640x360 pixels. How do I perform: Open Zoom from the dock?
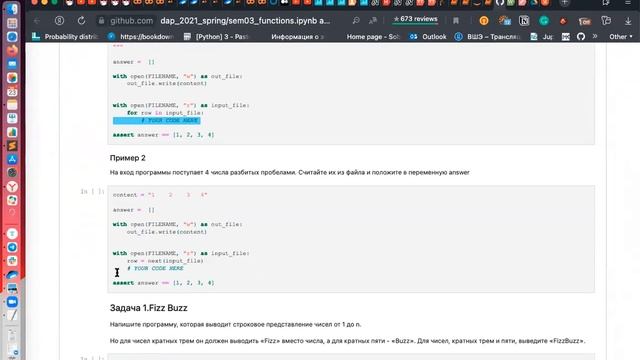tap(12, 302)
